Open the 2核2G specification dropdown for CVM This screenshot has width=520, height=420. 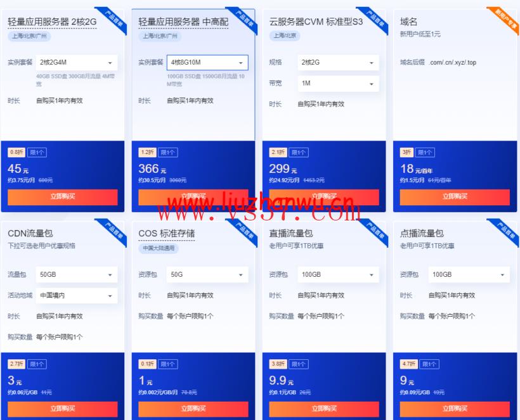[338, 63]
